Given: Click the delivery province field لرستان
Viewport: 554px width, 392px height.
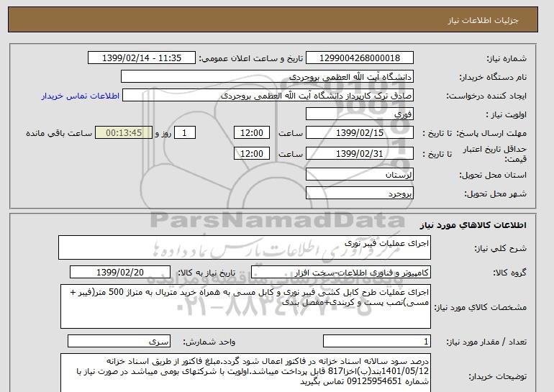Looking at the screenshot, I should point(359,175).
